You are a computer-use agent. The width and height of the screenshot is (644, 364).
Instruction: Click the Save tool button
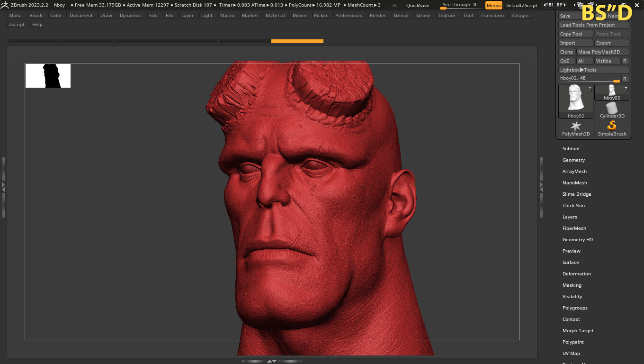(576, 16)
